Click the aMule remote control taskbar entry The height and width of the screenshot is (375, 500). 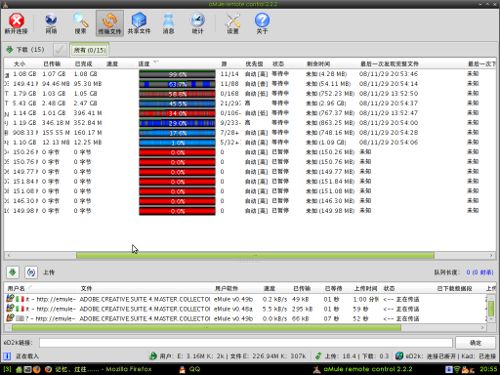[x=363, y=369]
